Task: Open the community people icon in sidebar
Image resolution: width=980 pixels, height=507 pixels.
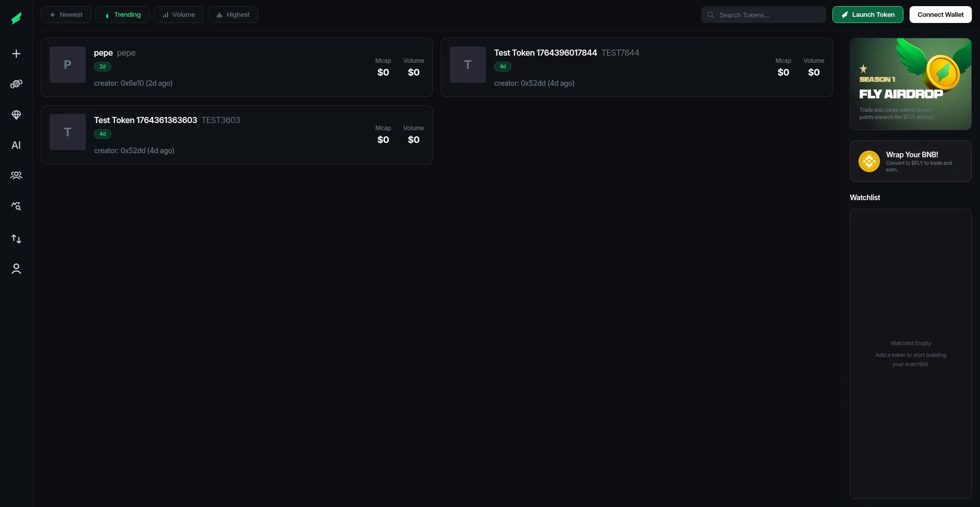Action: click(16, 176)
